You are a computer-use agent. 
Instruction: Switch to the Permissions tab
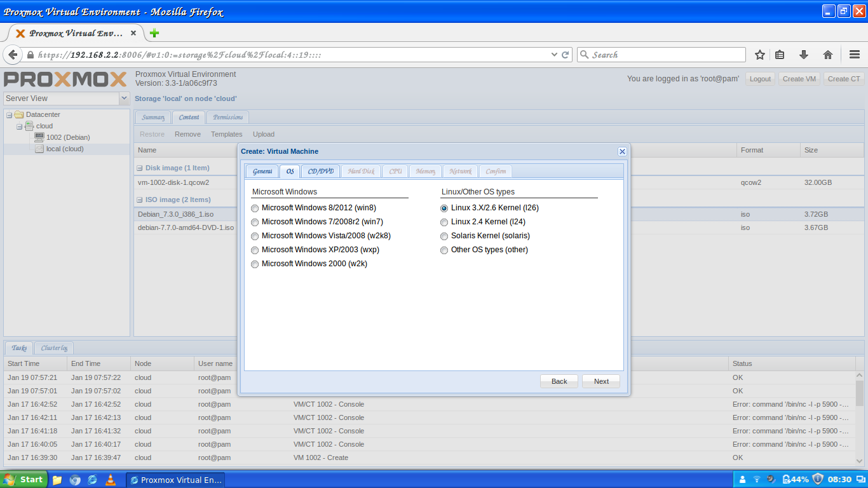click(x=227, y=117)
